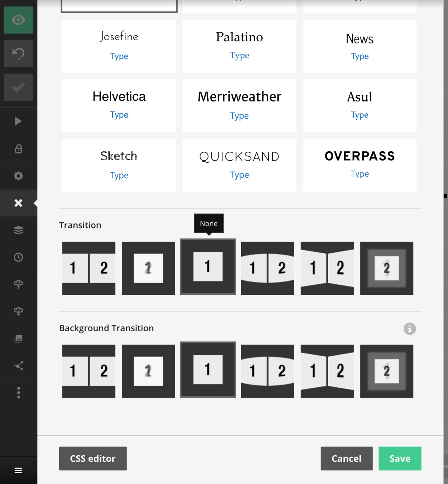Screen dimensions: 448x484
Task: Click the Type link under Overpass
Action: pos(360,174)
